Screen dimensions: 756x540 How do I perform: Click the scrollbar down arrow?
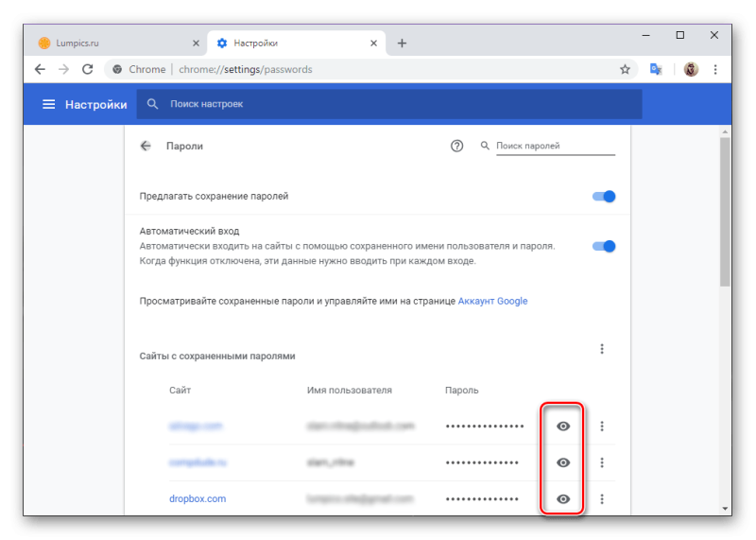coord(725,508)
